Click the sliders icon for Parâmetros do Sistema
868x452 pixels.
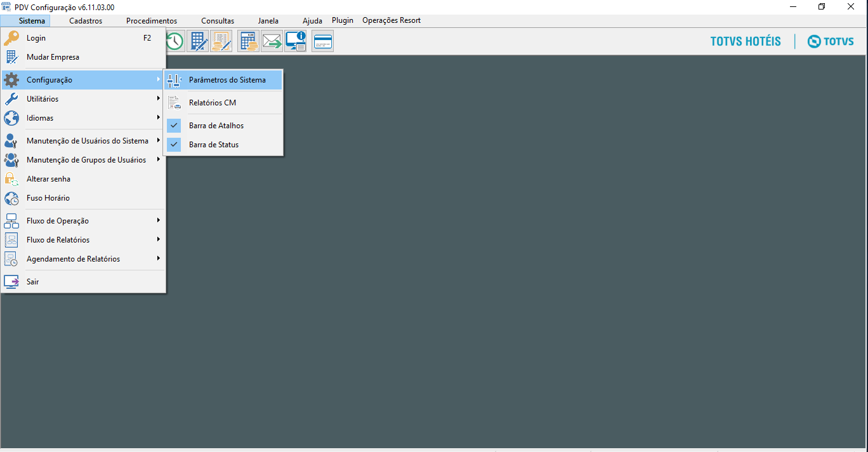[x=174, y=80]
